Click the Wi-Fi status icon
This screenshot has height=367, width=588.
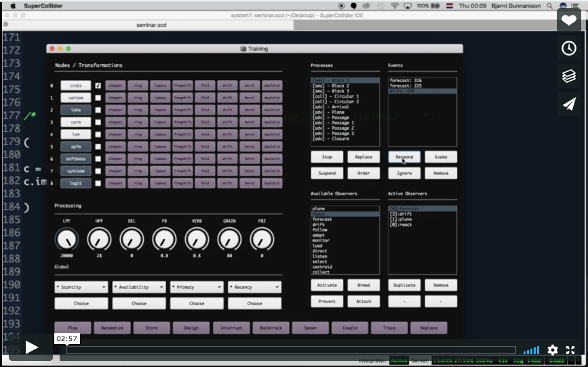point(394,5)
